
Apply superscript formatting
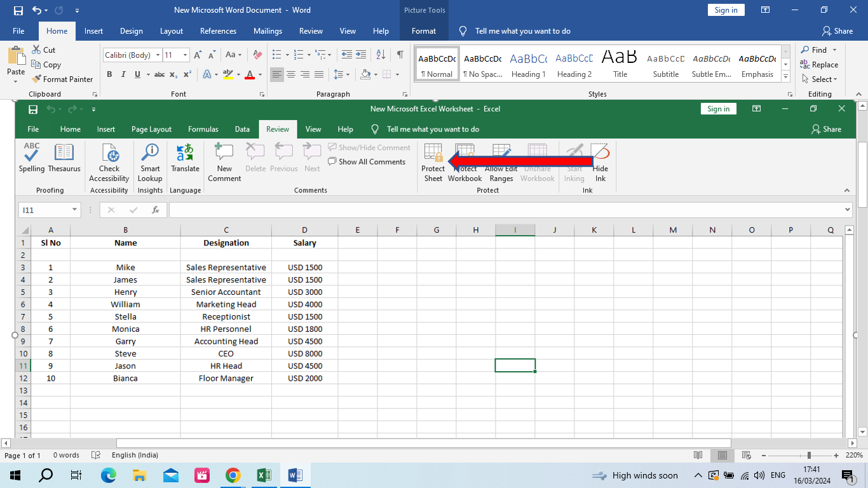tap(187, 74)
